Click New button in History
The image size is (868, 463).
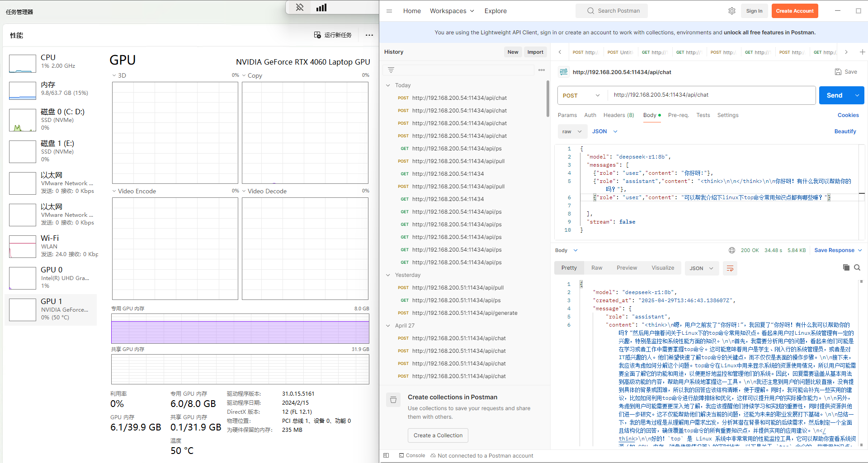click(x=513, y=52)
